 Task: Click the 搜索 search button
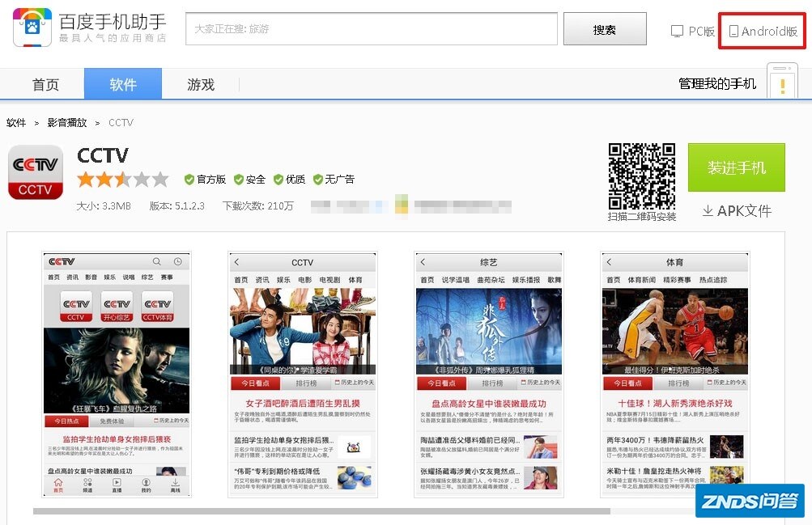point(605,29)
